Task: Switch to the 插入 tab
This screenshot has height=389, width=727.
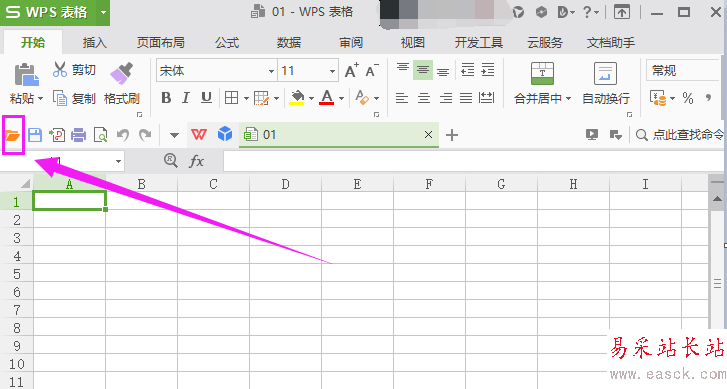Action: click(x=95, y=43)
